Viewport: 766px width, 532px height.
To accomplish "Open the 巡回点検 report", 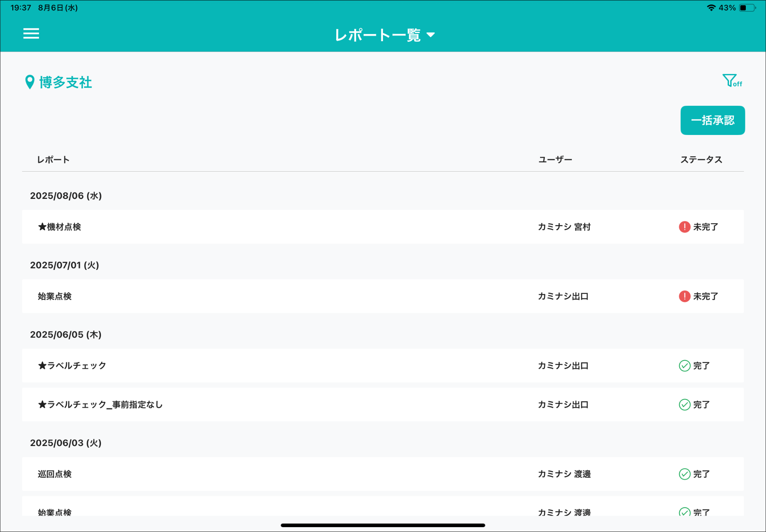I will click(55, 474).
